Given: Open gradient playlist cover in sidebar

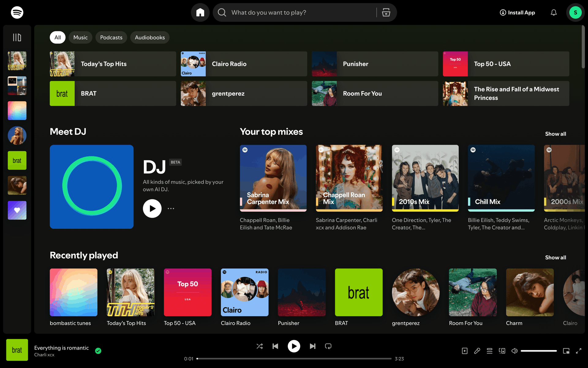Looking at the screenshot, I should pyautogui.click(x=17, y=111).
